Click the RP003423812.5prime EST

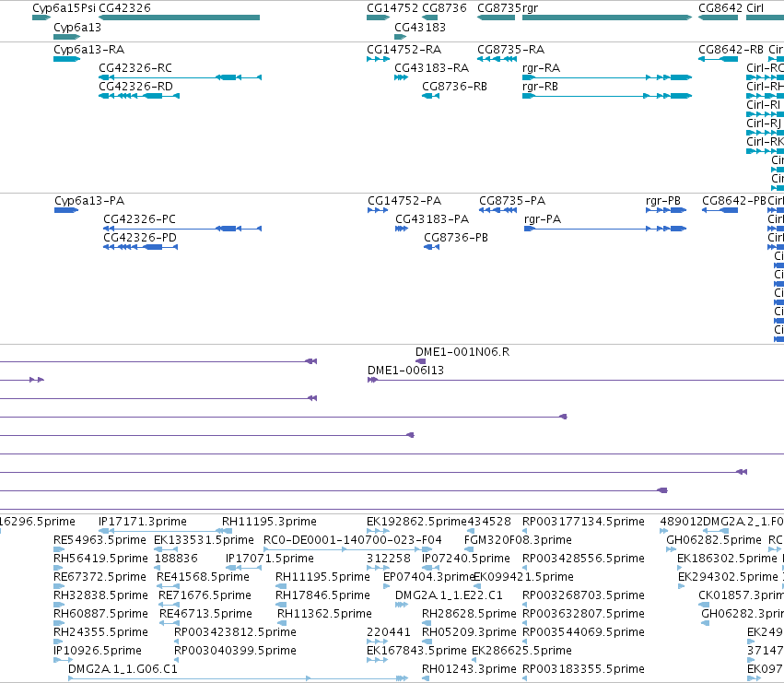click(177, 642)
